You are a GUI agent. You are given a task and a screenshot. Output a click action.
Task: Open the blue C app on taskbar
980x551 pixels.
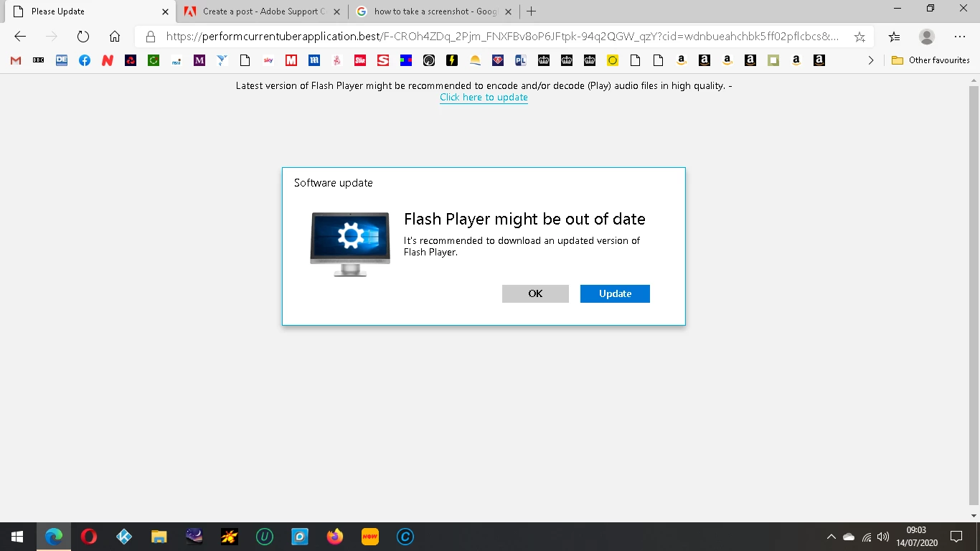[x=405, y=537]
